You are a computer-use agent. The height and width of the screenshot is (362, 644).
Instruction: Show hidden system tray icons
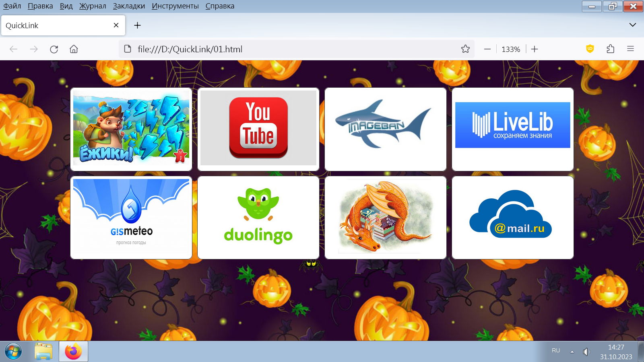[x=572, y=352]
